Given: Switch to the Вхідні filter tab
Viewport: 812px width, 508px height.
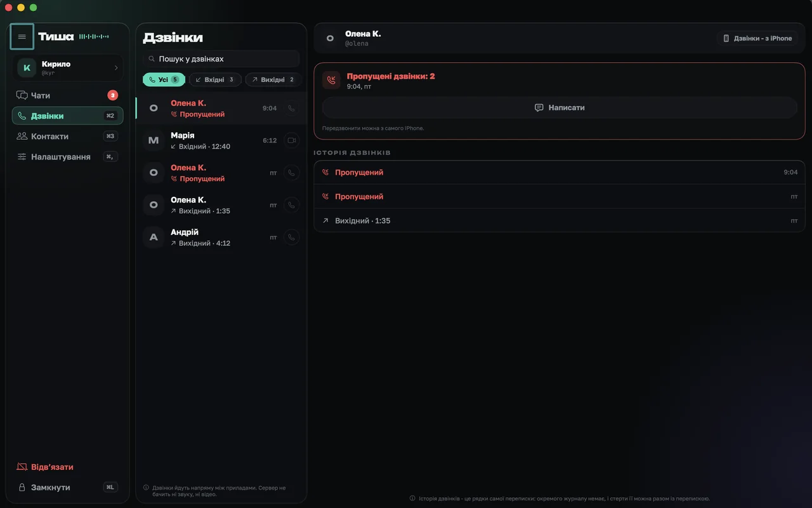Looking at the screenshot, I should pos(215,79).
